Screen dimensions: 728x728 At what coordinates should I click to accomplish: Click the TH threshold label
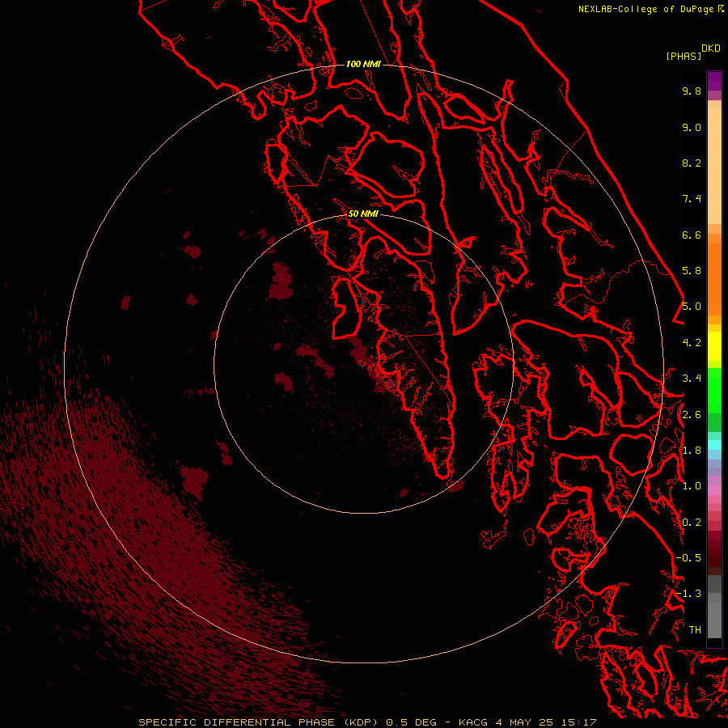[695, 630]
